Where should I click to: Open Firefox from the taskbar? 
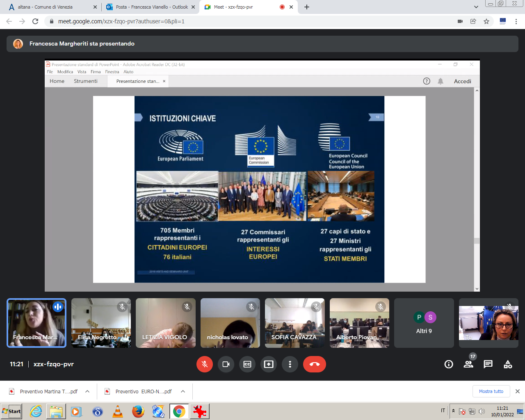click(x=138, y=411)
